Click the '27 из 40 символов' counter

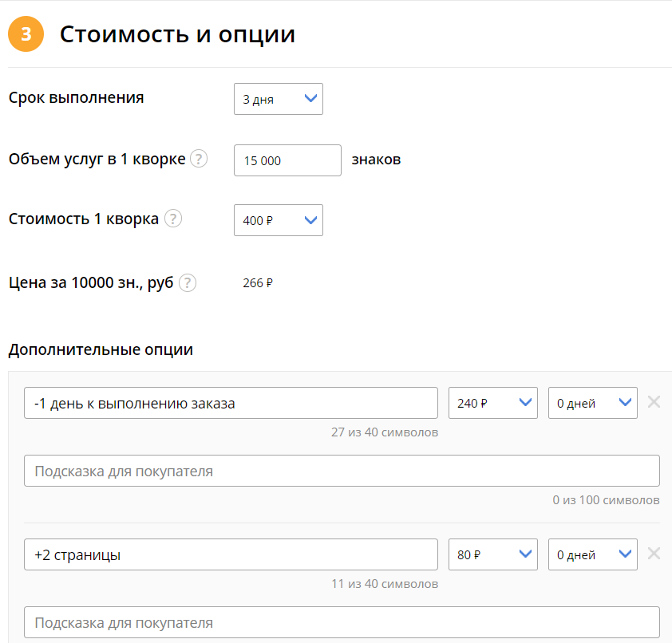[385, 432]
